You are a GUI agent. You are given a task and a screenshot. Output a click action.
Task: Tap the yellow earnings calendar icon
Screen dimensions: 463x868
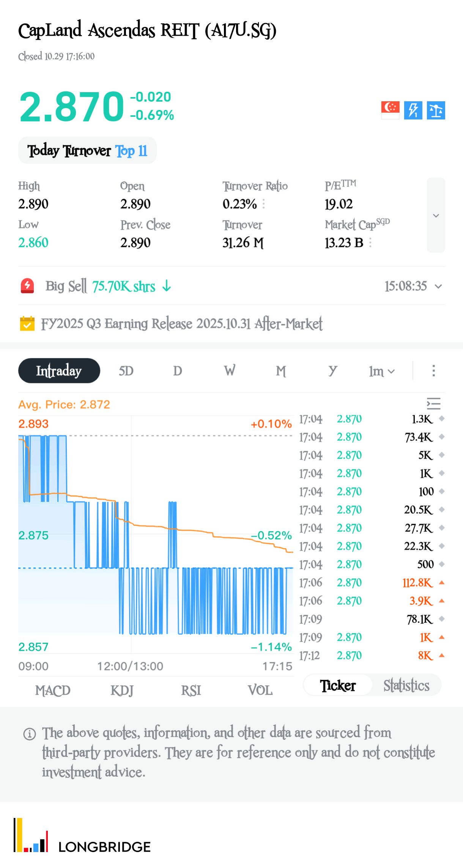point(27,323)
